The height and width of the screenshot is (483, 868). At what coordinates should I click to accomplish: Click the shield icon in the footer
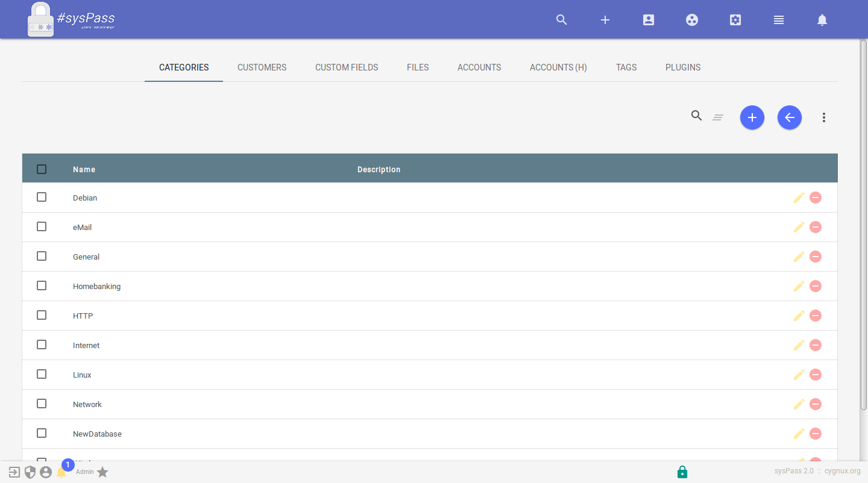pyautogui.click(x=30, y=472)
